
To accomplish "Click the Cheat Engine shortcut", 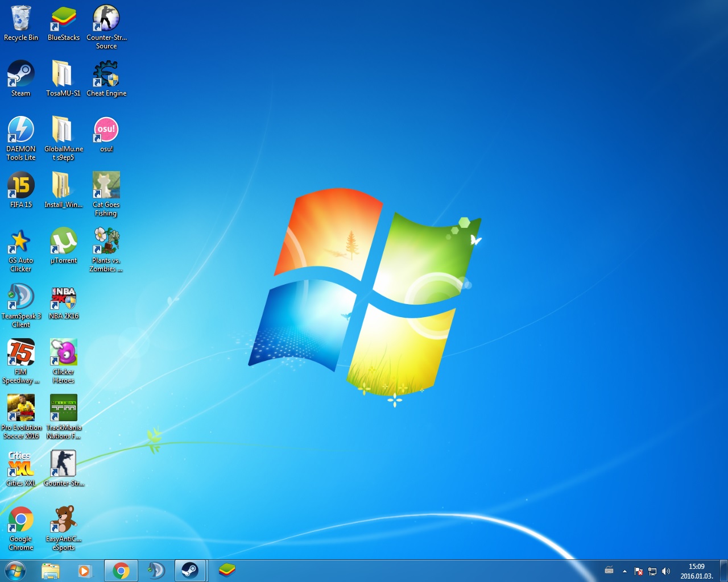I will [x=106, y=79].
